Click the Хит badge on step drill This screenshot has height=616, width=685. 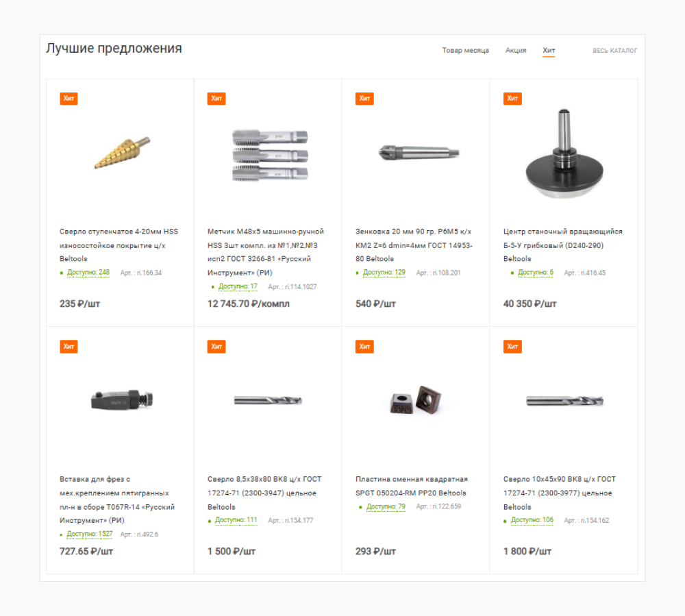68,98
